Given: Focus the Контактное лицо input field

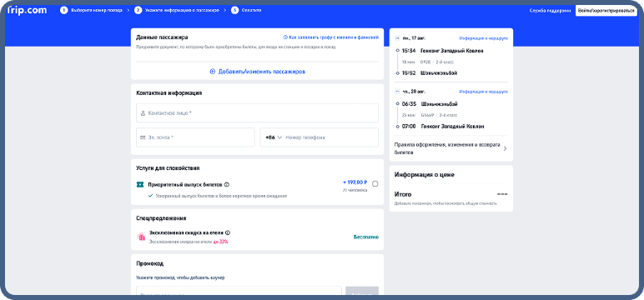Looking at the screenshot, I should point(257,112).
